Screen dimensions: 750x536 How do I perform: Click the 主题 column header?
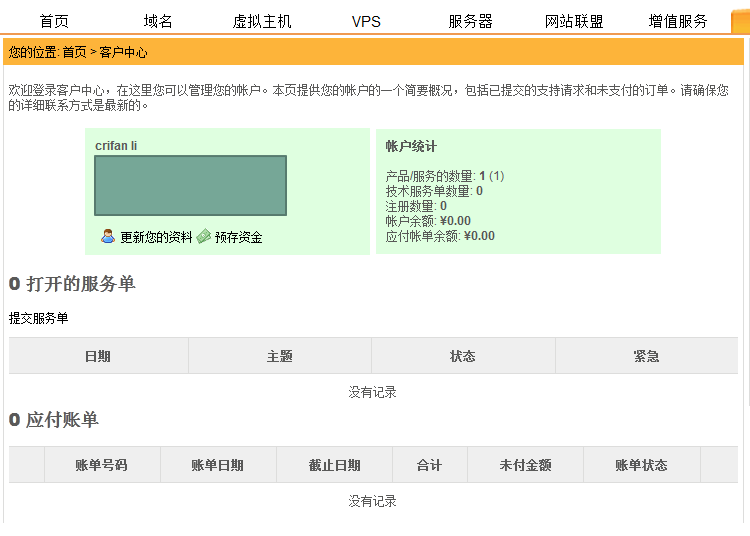280,356
